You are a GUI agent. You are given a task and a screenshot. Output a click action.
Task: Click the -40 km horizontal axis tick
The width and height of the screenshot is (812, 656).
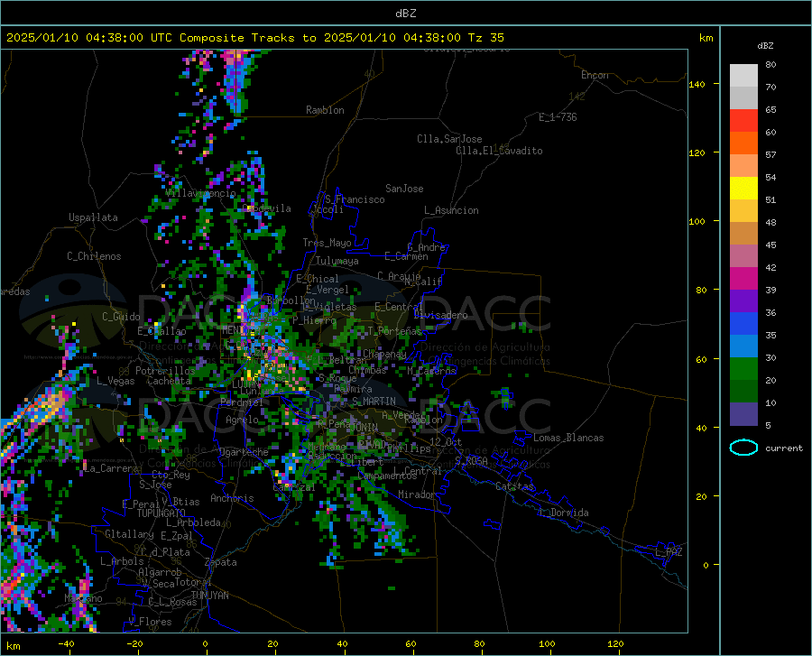66,644
